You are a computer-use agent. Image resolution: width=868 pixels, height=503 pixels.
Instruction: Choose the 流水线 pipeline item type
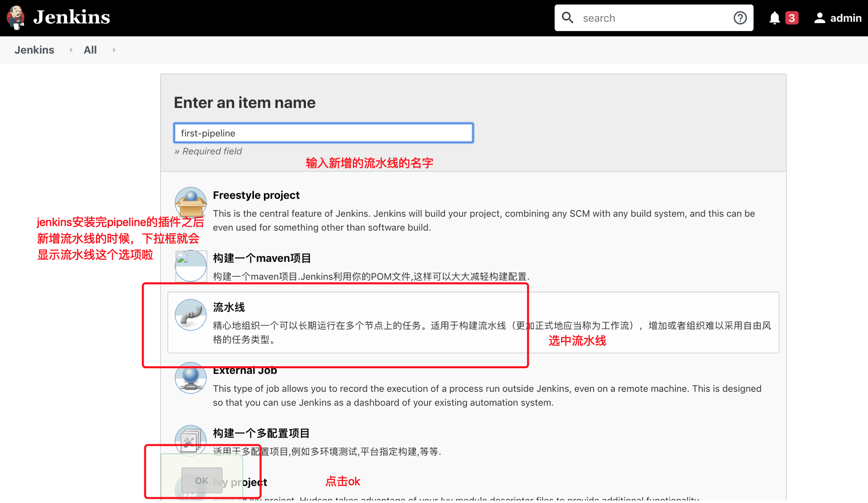229,308
